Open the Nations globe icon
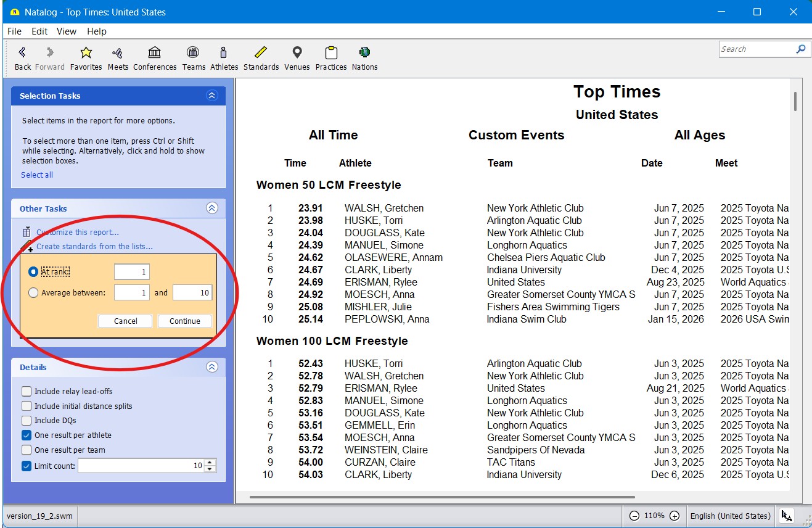Screen dimensions: 812x528 coord(364,53)
